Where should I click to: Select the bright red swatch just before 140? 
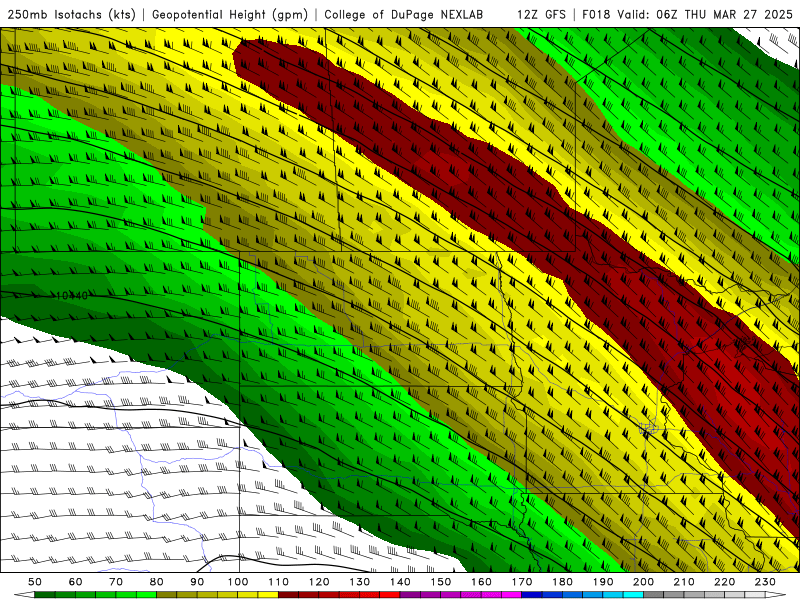point(390,594)
